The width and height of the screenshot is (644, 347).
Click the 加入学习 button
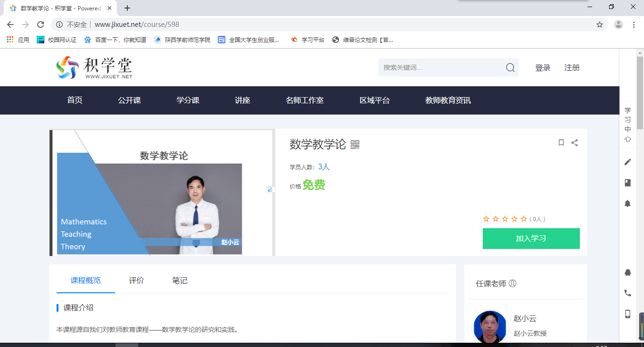[531, 239]
